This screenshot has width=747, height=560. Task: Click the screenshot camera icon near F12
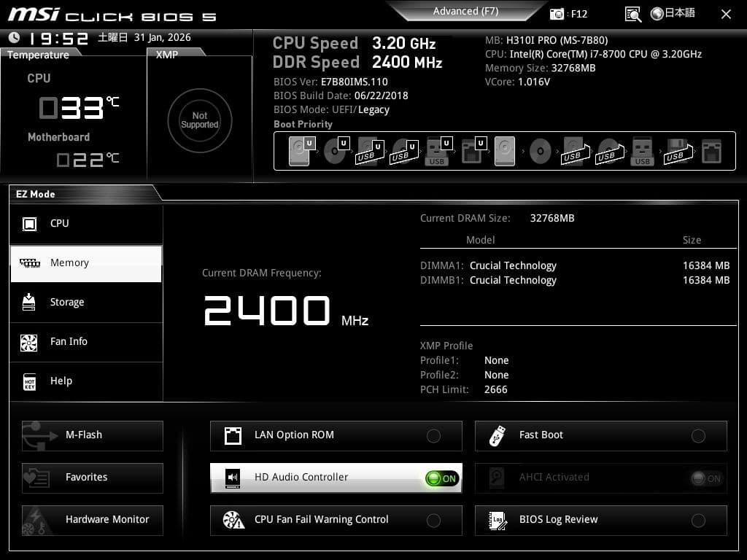[557, 14]
